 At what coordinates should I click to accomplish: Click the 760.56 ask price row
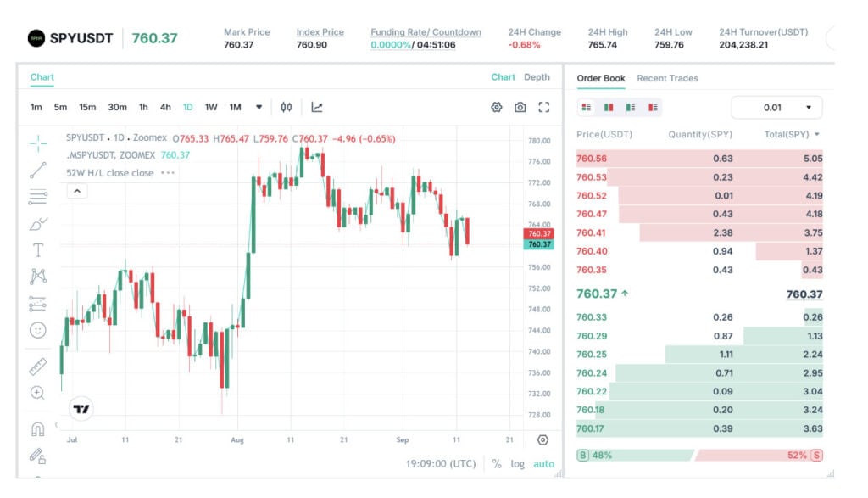tap(699, 159)
